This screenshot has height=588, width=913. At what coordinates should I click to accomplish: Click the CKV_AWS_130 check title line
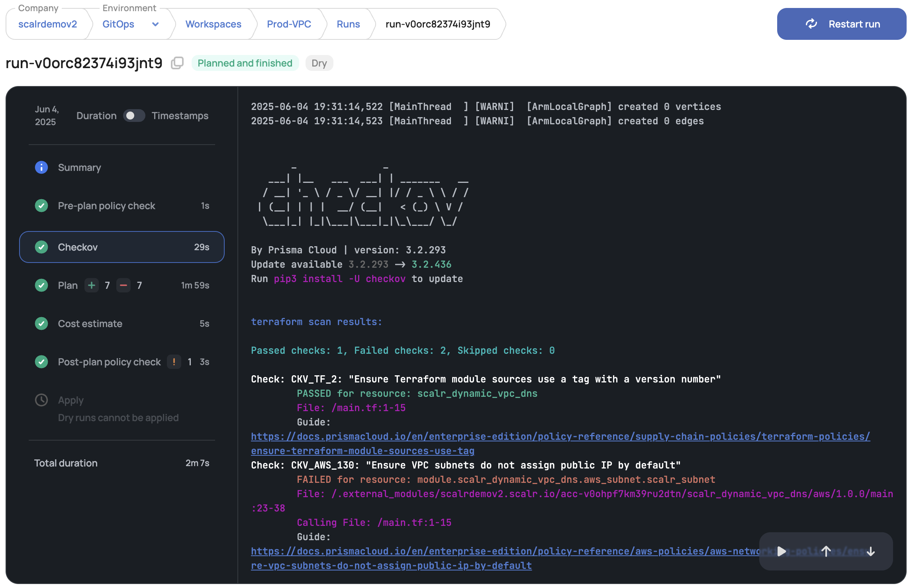coord(466,465)
